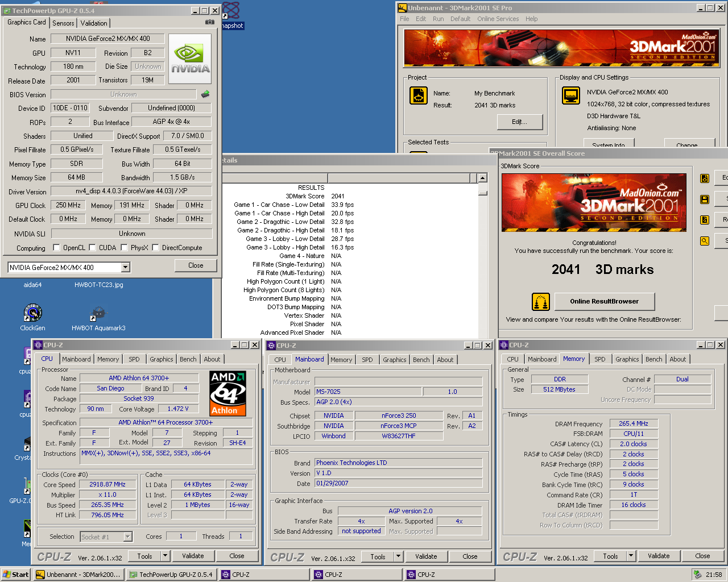Switch to the 3DMark2001 taskbar button
This screenshot has width=728, height=582.
coord(78,575)
